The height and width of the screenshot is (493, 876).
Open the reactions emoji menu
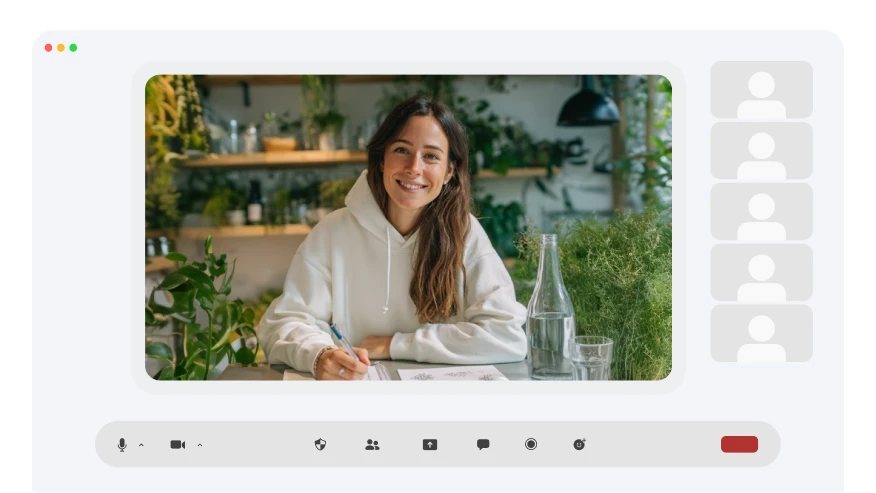(x=579, y=444)
